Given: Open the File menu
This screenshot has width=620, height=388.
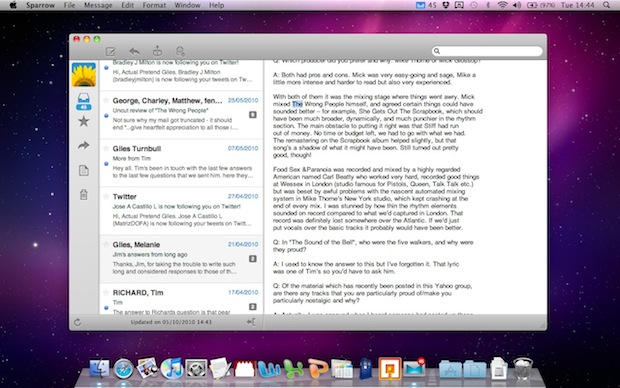Looking at the screenshot, I should tap(69, 5).
